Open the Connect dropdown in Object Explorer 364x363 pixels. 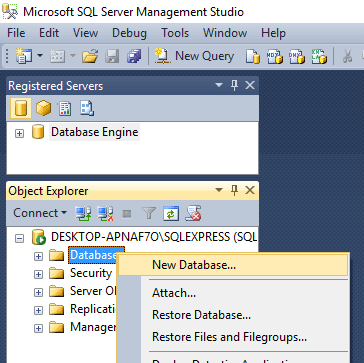click(40, 213)
